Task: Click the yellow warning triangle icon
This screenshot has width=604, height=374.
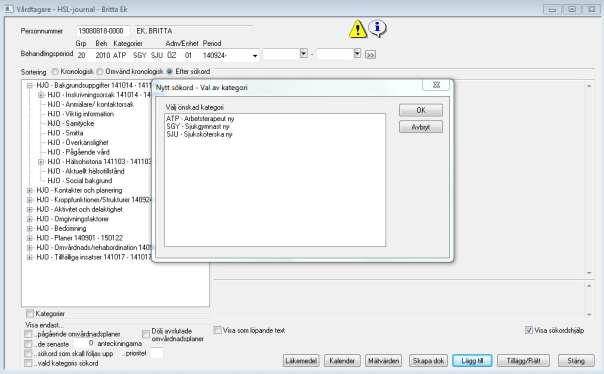Action: click(358, 29)
